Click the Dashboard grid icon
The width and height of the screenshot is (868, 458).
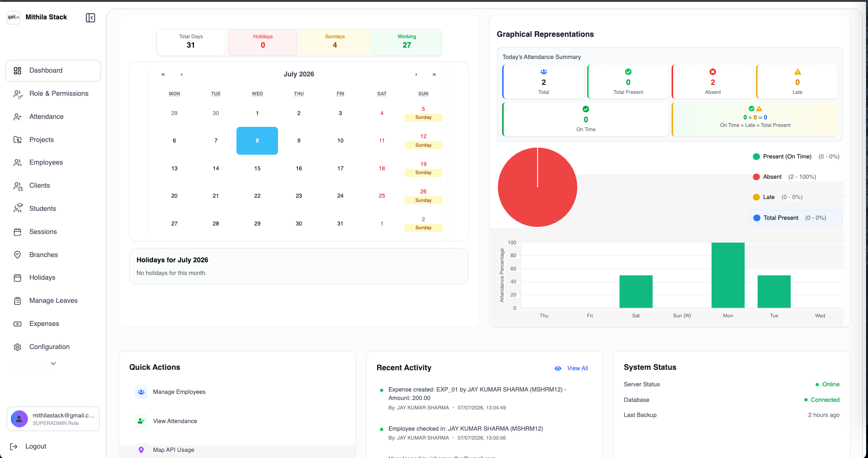pyautogui.click(x=17, y=71)
